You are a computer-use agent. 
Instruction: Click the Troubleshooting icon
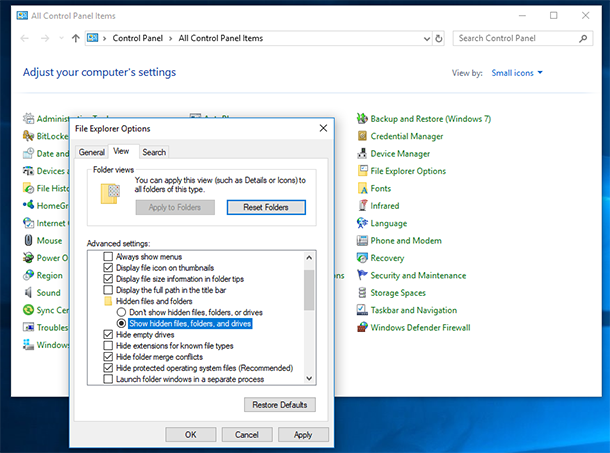pos(28,327)
